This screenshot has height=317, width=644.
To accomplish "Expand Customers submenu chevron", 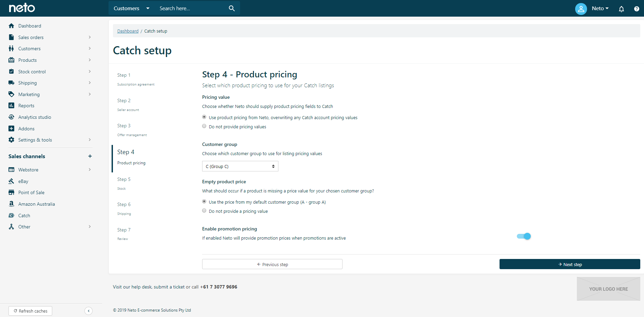I will point(90,49).
